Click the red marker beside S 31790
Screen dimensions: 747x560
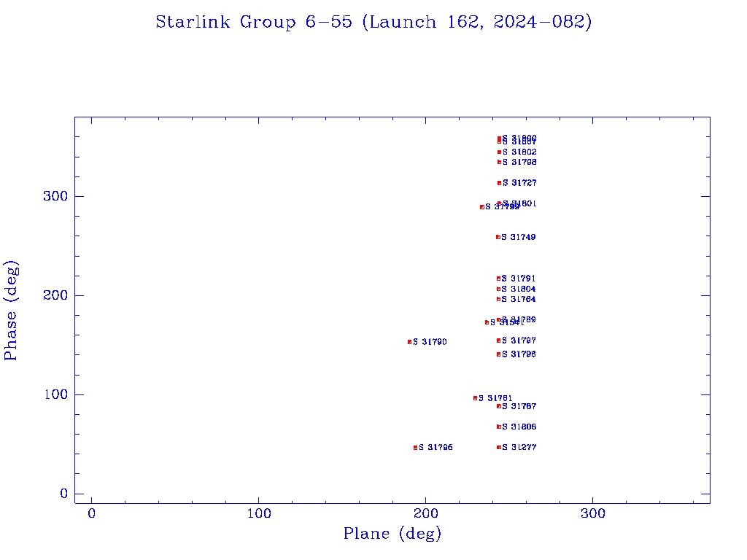click(x=410, y=342)
